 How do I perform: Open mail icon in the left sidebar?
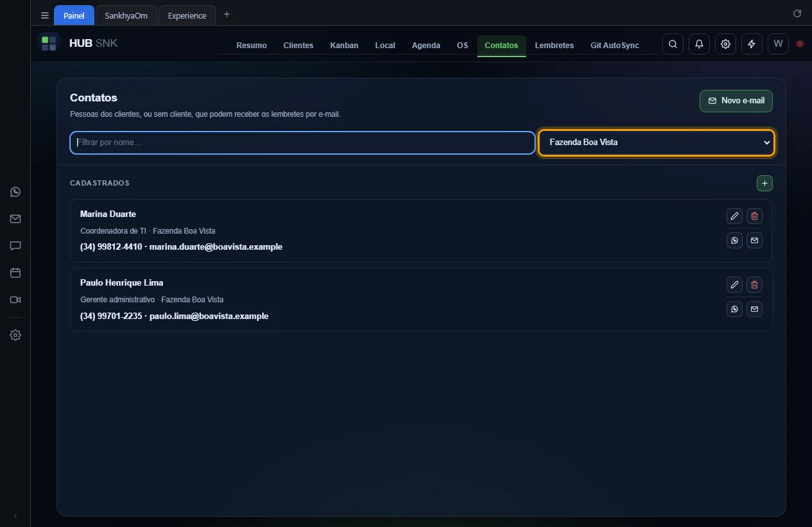pos(15,219)
